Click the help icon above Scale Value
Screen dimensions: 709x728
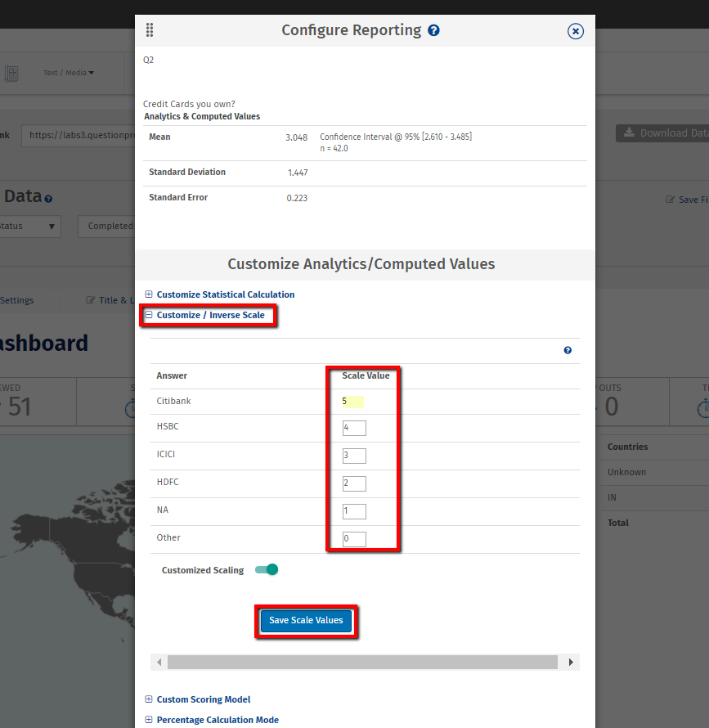(568, 350)
